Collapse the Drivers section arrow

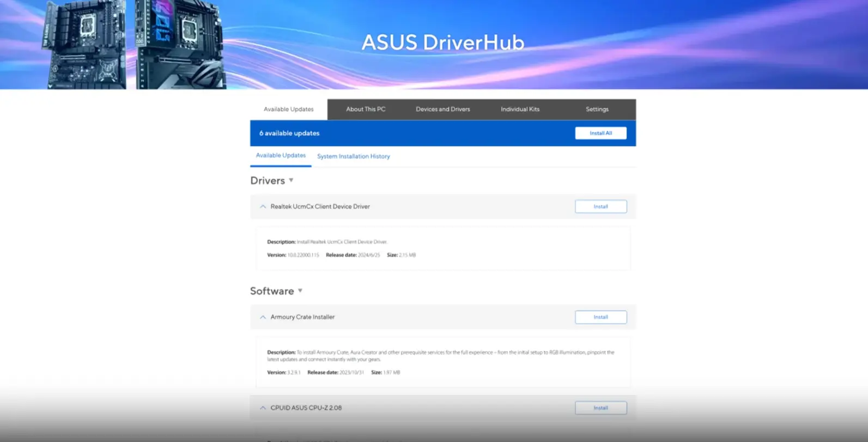[x=291, y=180]
